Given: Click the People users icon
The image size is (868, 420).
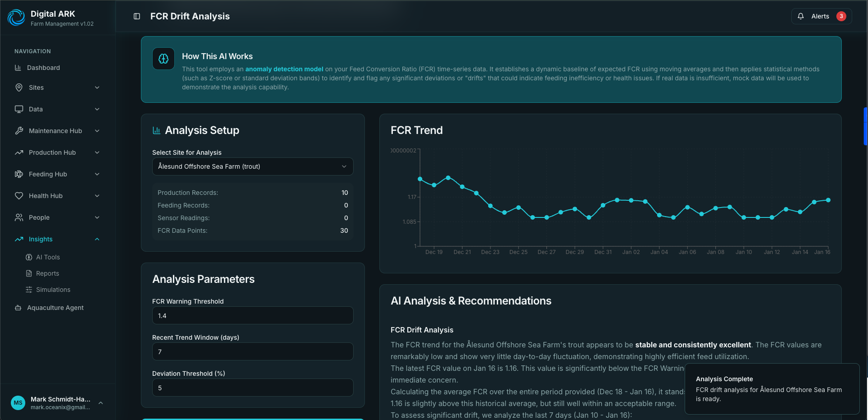Looking at the screenshot, I should pyautogui.click(x=19, y=217).
